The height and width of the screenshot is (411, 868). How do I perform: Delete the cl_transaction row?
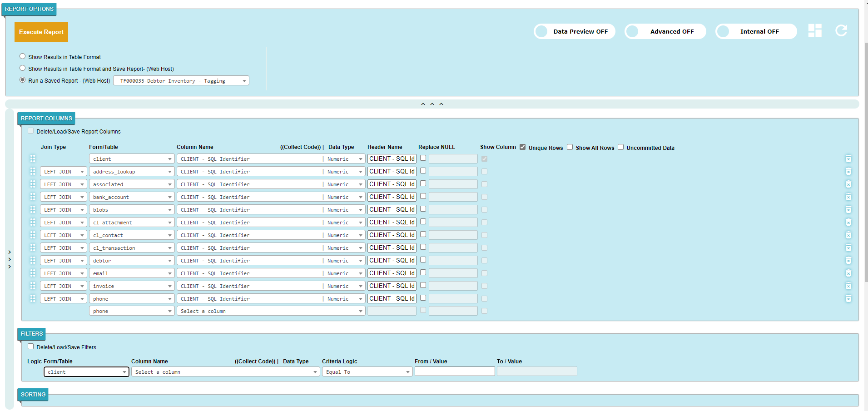coord(848,248)
